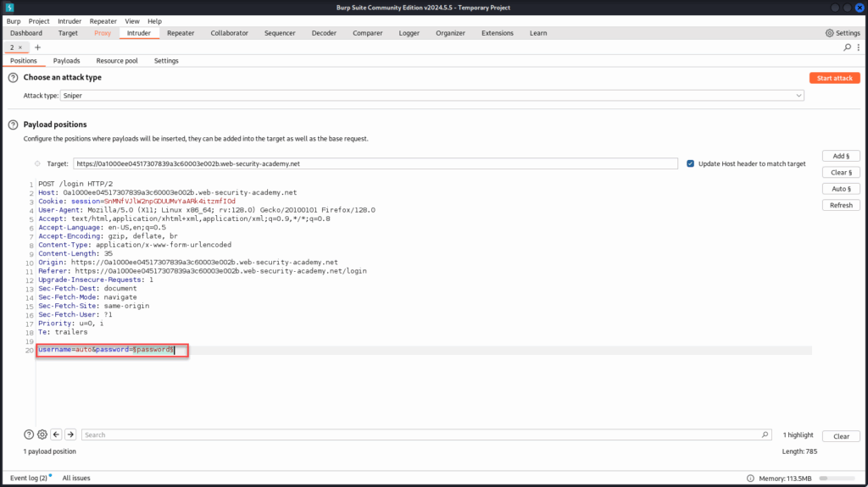Switch to the Proxy tab
This screenshot has height=487, width=868.
[103, 33]
